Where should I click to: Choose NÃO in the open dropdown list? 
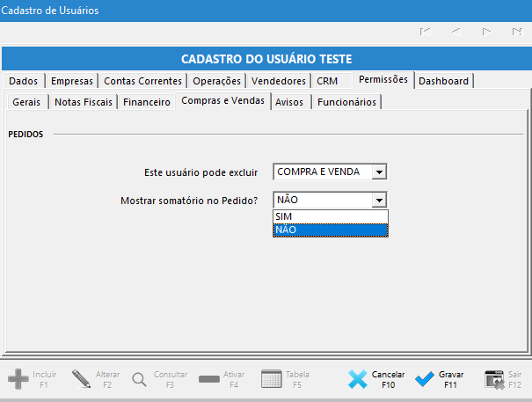point(331,230)
